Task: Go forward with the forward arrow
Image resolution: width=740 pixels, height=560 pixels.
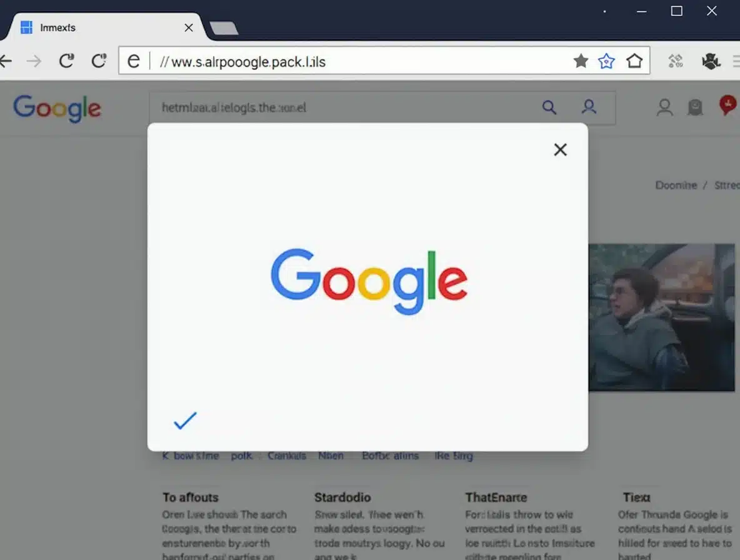Action: [34, 61]
